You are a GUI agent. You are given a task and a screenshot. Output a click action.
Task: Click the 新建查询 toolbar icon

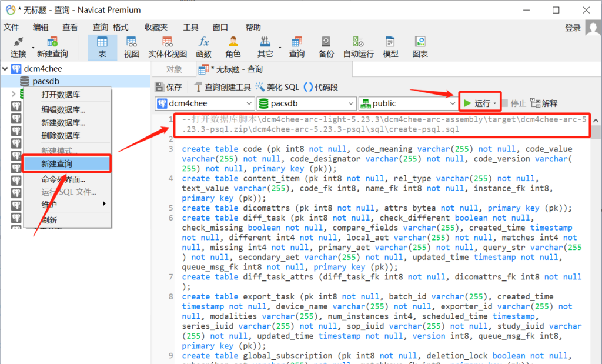(x=52, y=46)
